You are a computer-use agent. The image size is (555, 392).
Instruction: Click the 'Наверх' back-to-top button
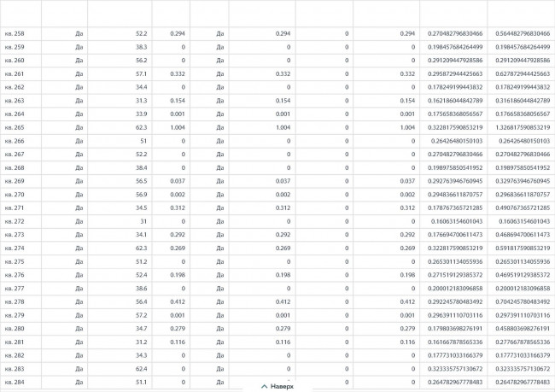tap(277, 386)
